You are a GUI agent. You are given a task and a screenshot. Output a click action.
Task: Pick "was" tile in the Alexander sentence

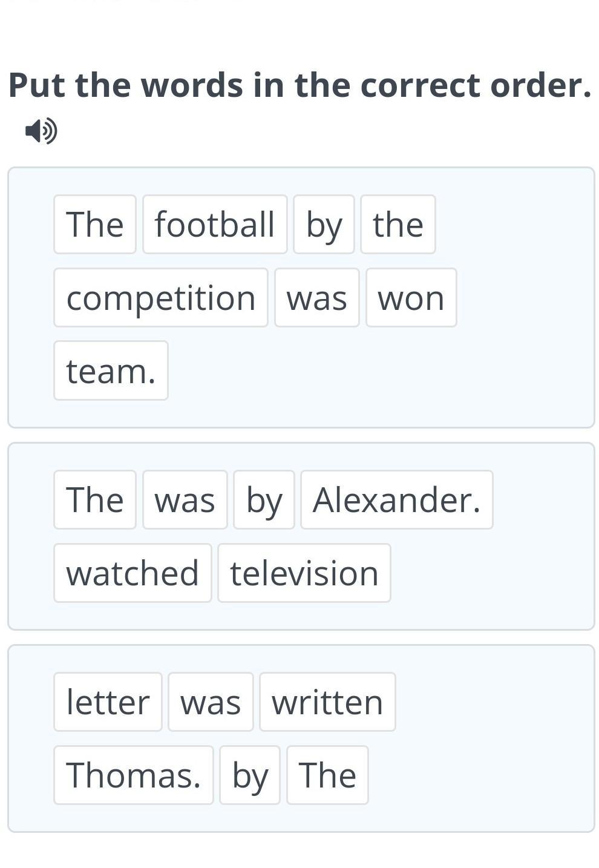(185, 500)
